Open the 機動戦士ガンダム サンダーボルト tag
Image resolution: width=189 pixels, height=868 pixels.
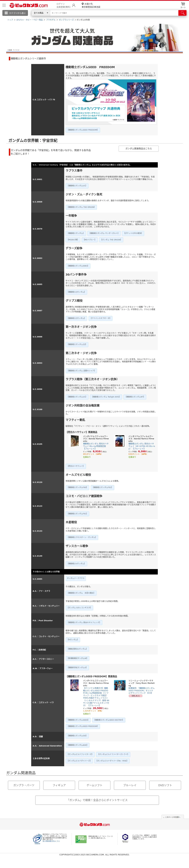[103, 233]
